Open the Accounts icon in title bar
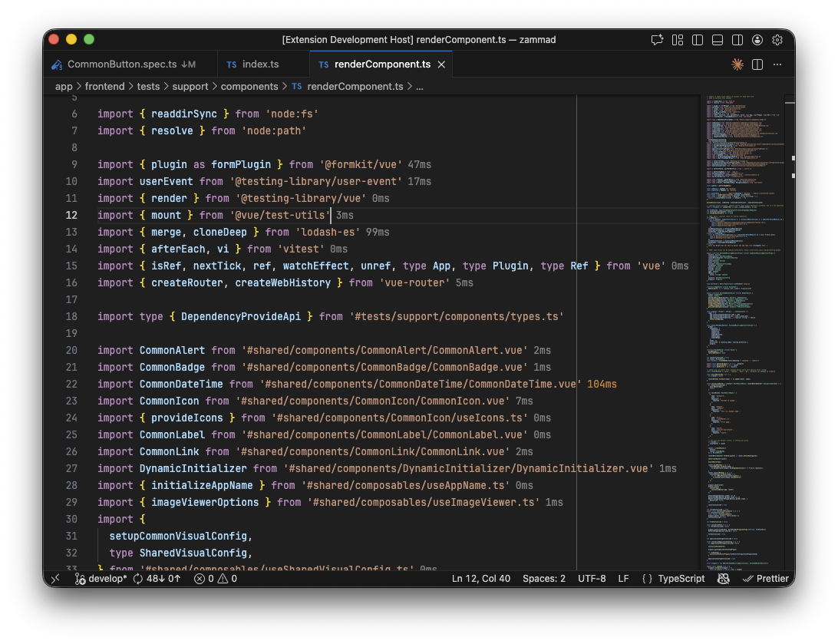838x644 pixels. (x=757, y=40)
